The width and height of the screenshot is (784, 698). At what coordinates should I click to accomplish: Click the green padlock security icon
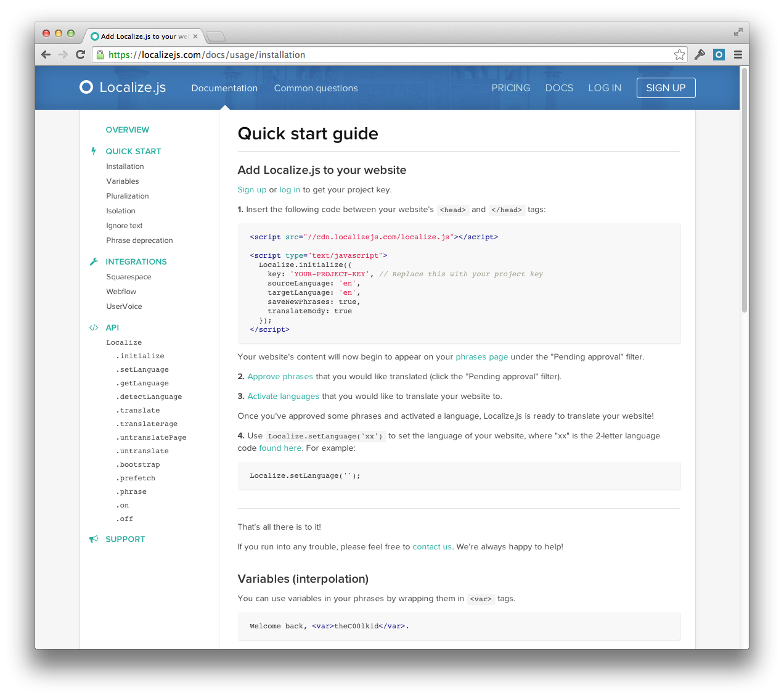(100, 55)
